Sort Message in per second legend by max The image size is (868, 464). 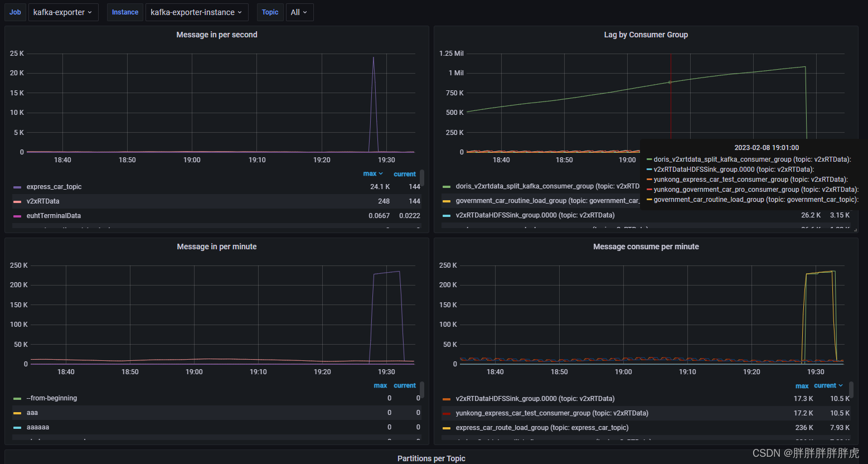tap(373, 174)
